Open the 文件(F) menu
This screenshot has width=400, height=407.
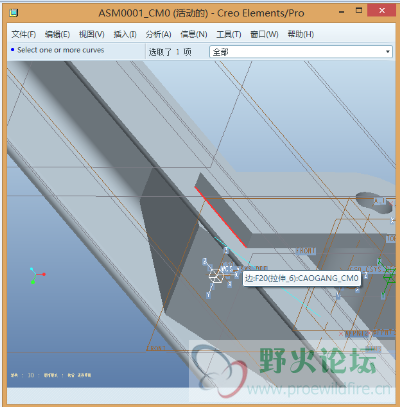click(x=24, y=34)
